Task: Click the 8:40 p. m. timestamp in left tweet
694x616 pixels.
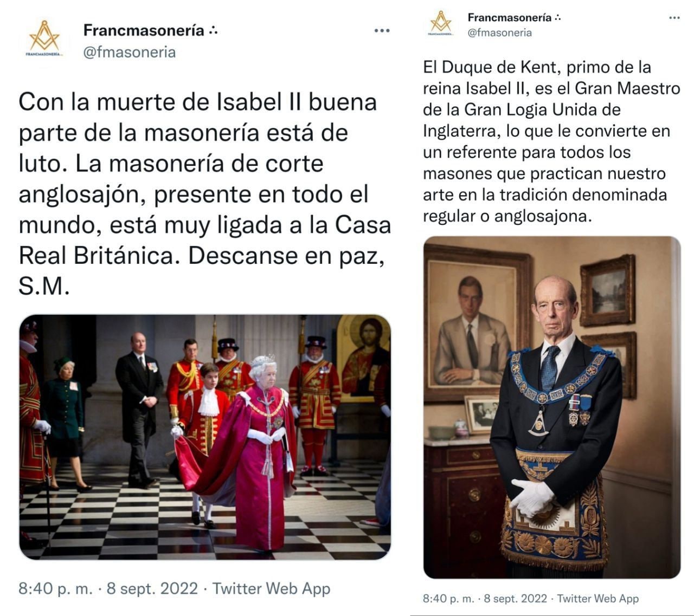Action: [56, 588]
